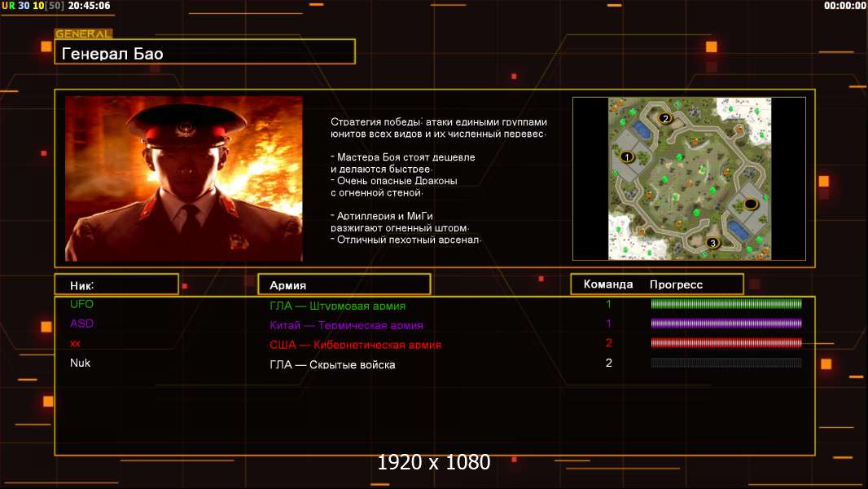Click the "Армия" column header
The height and width of the screenshot is (489, 868).
(344, 284)
